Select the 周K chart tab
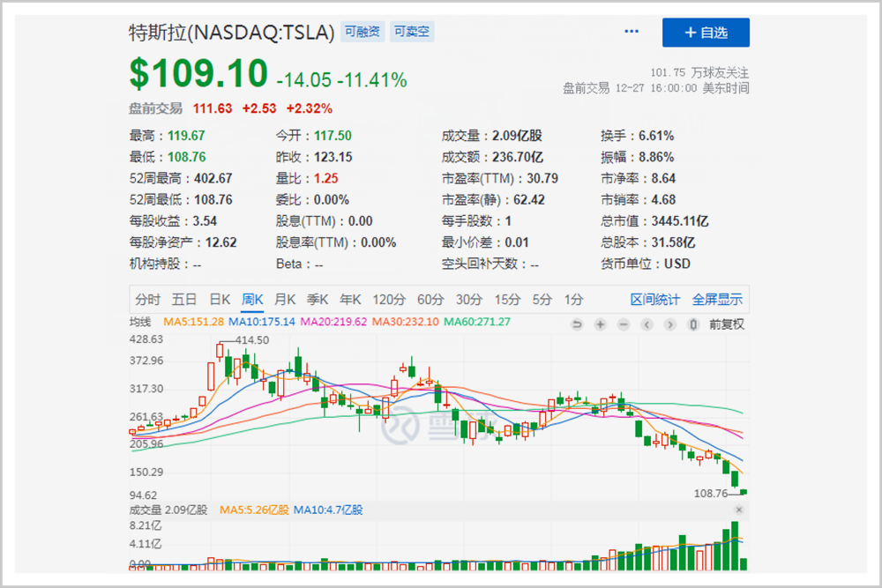Image resolution: width=882 pixels, height=588 pixels. [252, 300]
